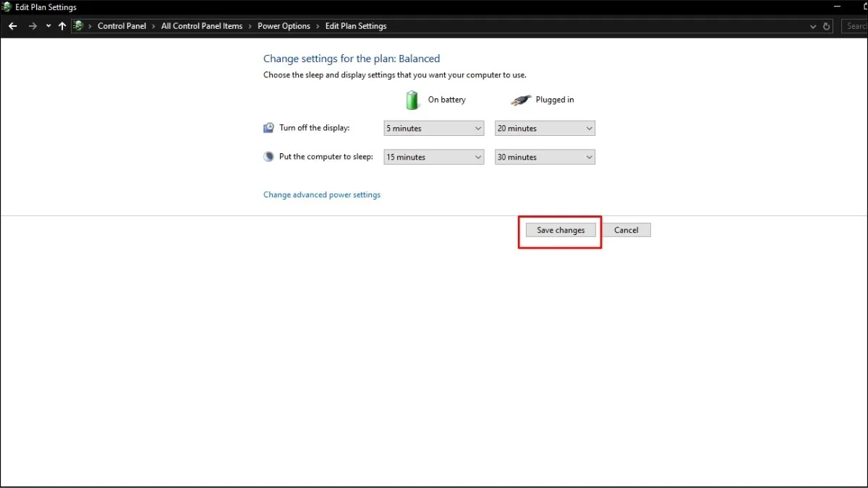Go up one level with Up arrow
The height and width of the screenshot is (488, 868).
62,26
